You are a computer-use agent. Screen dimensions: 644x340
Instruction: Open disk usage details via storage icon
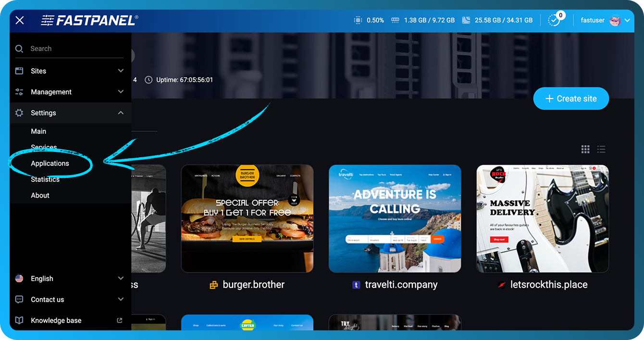pyautogui.click(x=465, y=20)
